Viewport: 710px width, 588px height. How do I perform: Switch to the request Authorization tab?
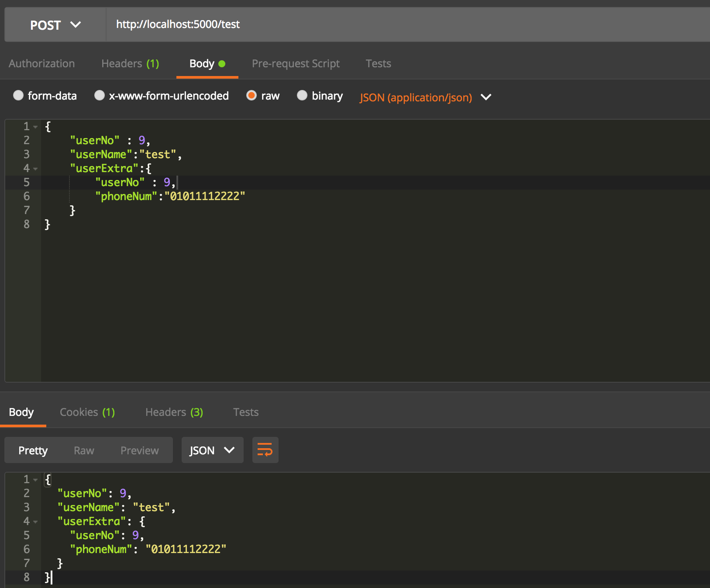(42, 63)
